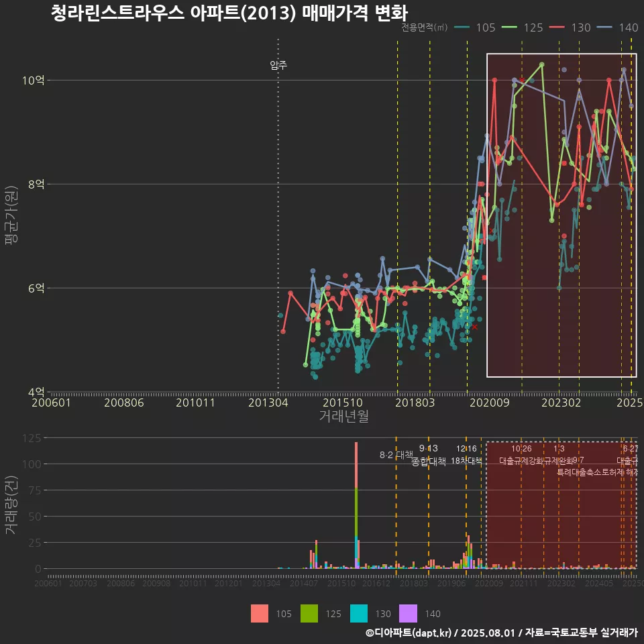644x644 pixels.
Task: Click the 201407 label on the volume chart axis
Action: [x=303, y=583]
